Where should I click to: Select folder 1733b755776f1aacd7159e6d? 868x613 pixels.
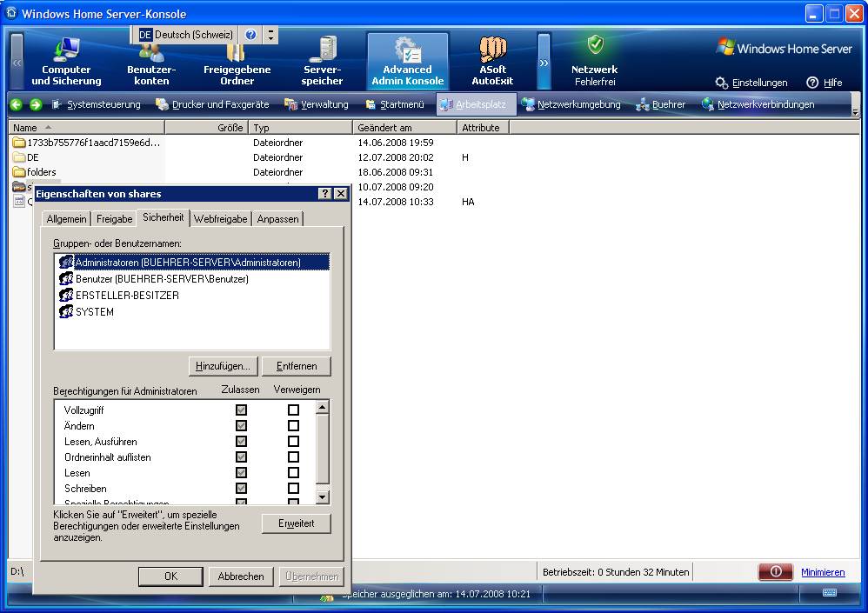click(x=86, y=143)
